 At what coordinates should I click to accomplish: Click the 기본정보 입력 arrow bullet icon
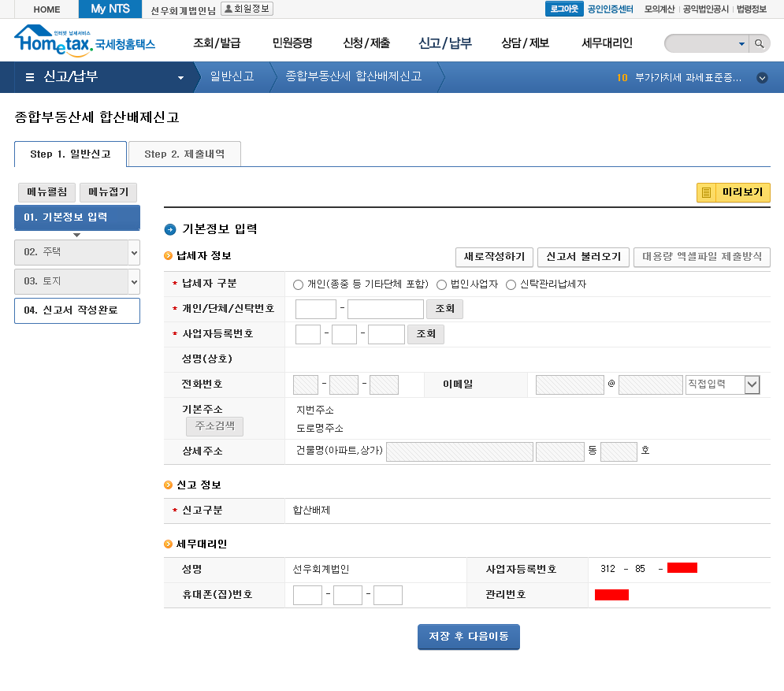point(170,229)
